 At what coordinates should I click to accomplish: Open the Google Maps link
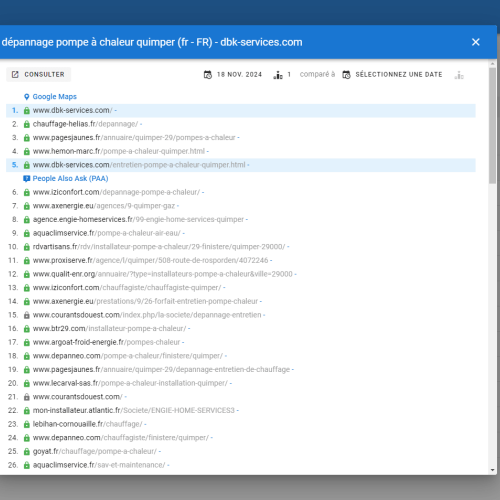tap(55, 96)
